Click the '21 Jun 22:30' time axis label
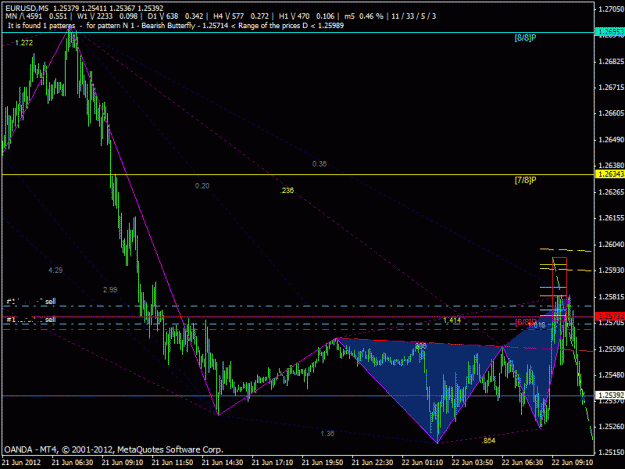 372,463
